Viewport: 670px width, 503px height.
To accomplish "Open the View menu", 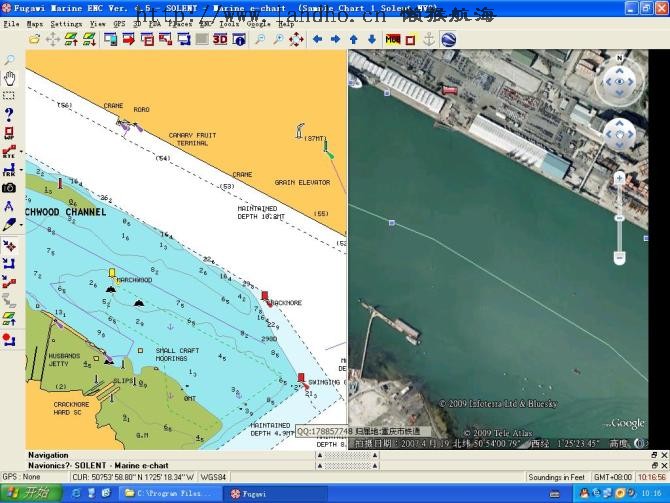I will (x=97, y=24).
